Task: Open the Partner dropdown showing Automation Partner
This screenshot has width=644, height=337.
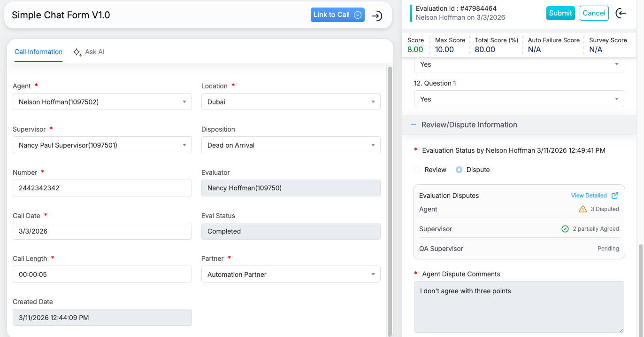Action: tap(291, 274)
